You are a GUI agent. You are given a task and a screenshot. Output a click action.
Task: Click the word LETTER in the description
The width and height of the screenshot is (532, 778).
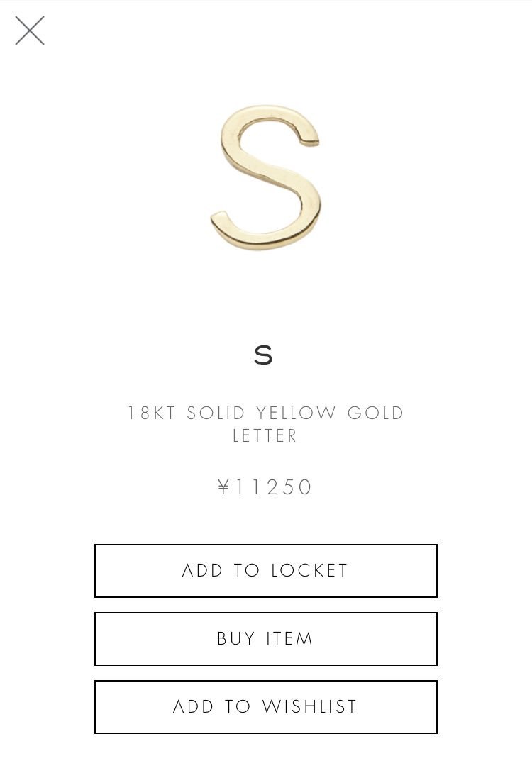click(x=265, y=435)
